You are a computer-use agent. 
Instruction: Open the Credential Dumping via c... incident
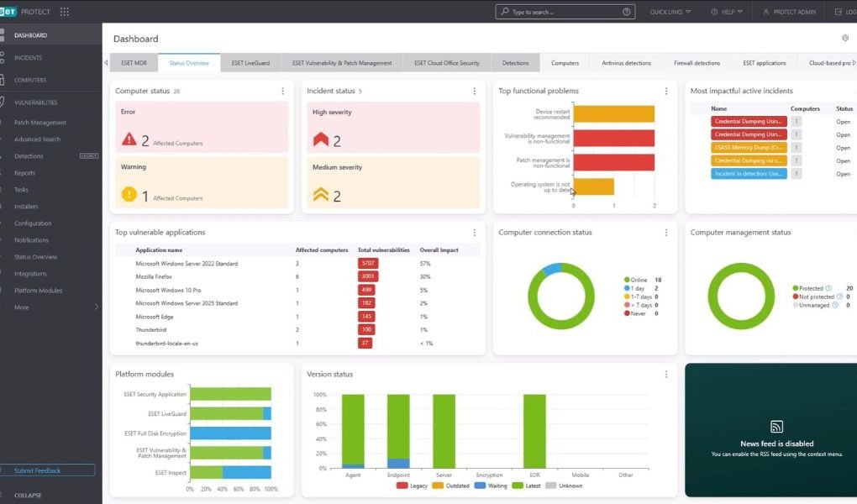click(x=749, y=160)
